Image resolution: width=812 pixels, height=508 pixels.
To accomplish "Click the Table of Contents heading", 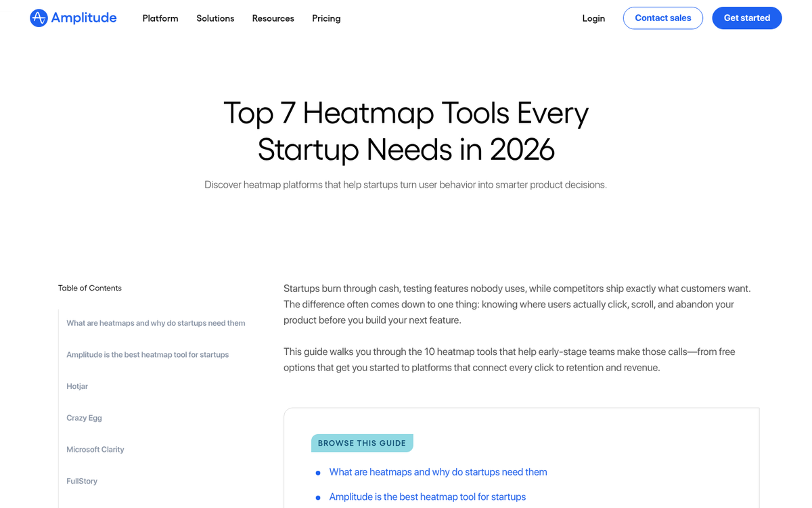I will pyautogui.click(x=89, y=288).
